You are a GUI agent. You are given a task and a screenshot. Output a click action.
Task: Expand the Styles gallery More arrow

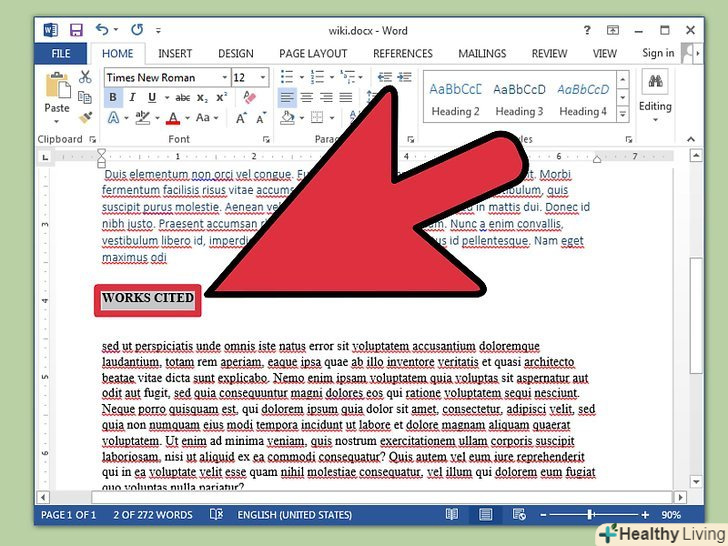coord(623,114)
